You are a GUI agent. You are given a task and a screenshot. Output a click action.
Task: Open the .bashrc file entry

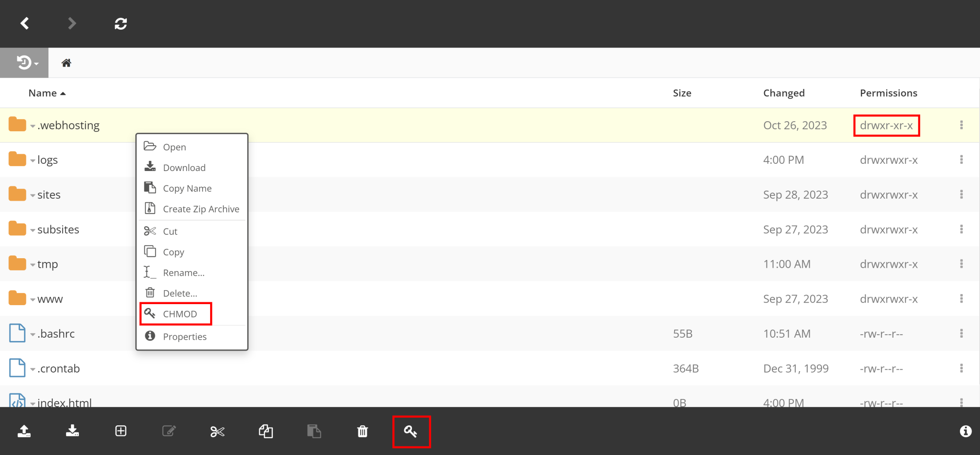pyautogui.click(x=56, y=333)
